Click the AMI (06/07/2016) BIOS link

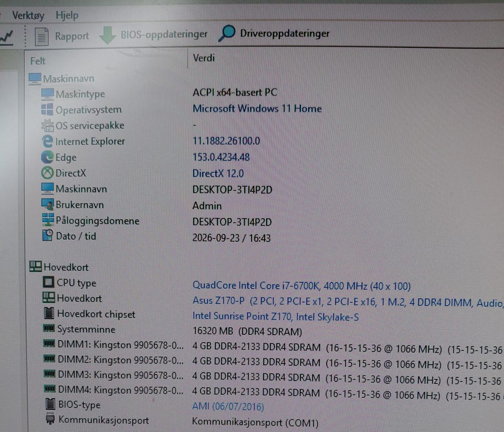(228, 407)
